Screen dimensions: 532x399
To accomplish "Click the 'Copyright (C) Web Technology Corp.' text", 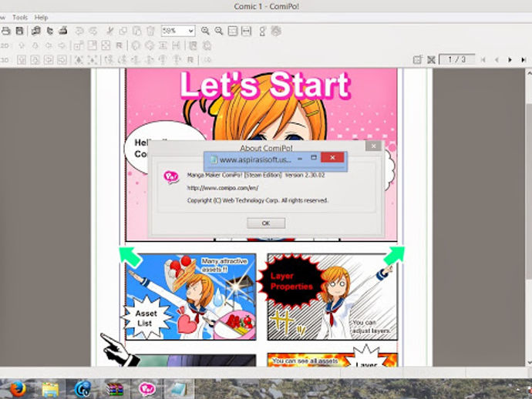I will tap(232, 200).
